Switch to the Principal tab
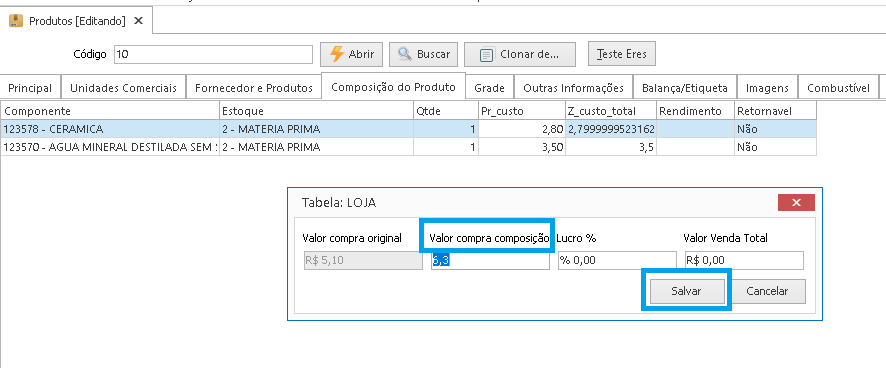This screenshot has width=886, height=368. coord(30,88)
